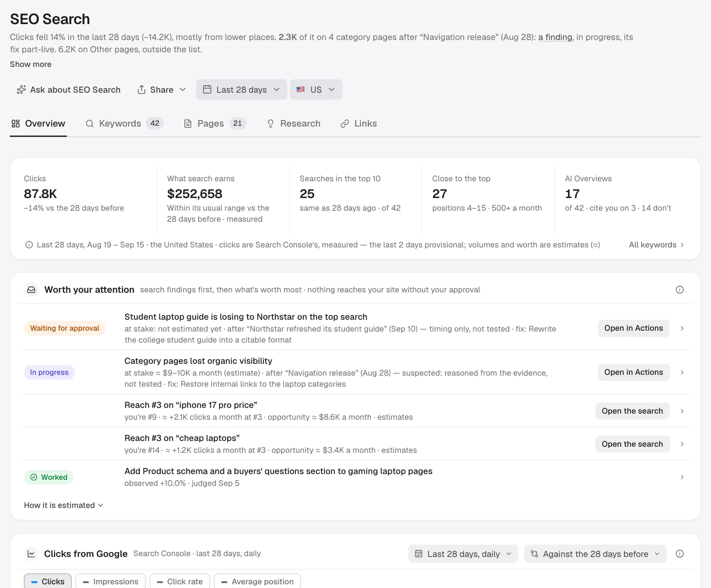Open the search for iphone 17 pro price

pos(632,411)
